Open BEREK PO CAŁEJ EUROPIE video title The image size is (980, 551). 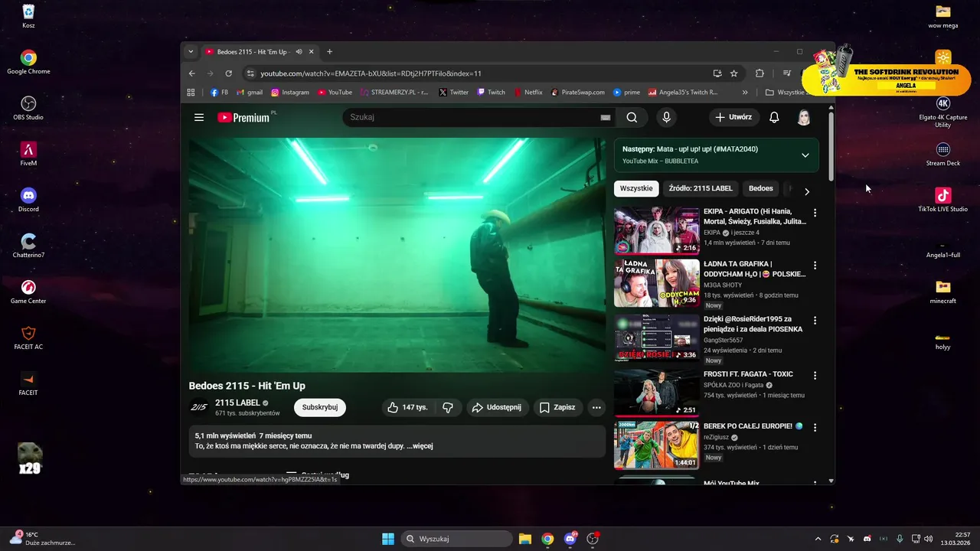753,426
